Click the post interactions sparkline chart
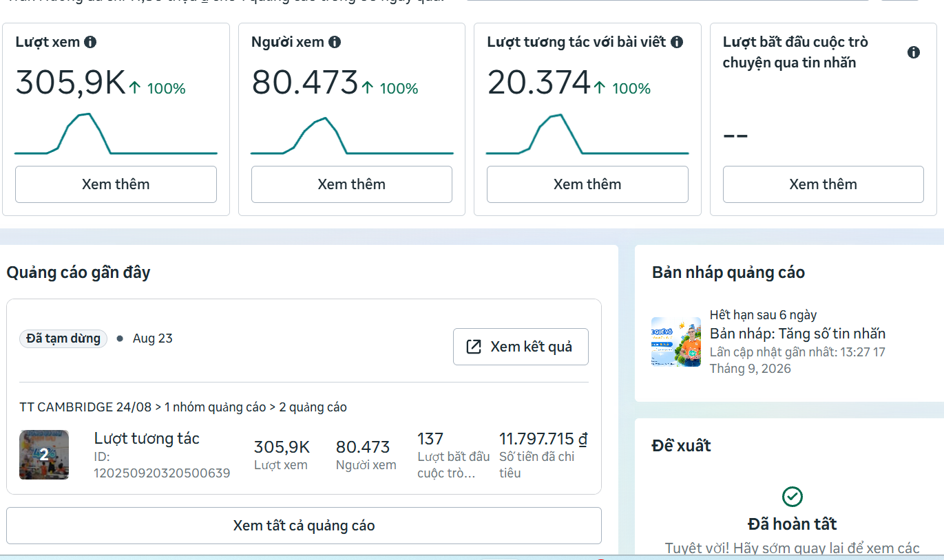The width and height of the screenshot is (944, 560). coord(587,134)
